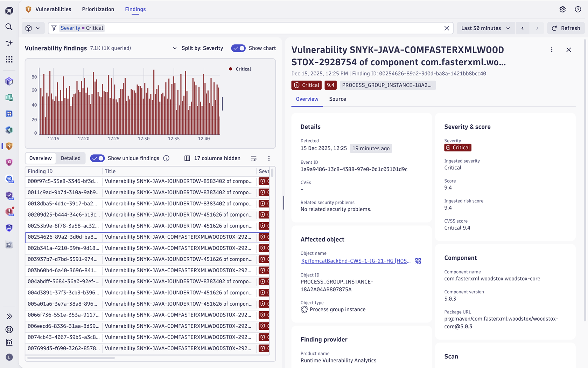This screenshot has width=588, height=368.
Task: Open the help question mark icon
Action: pyautogui.click(x=578, y=9)
